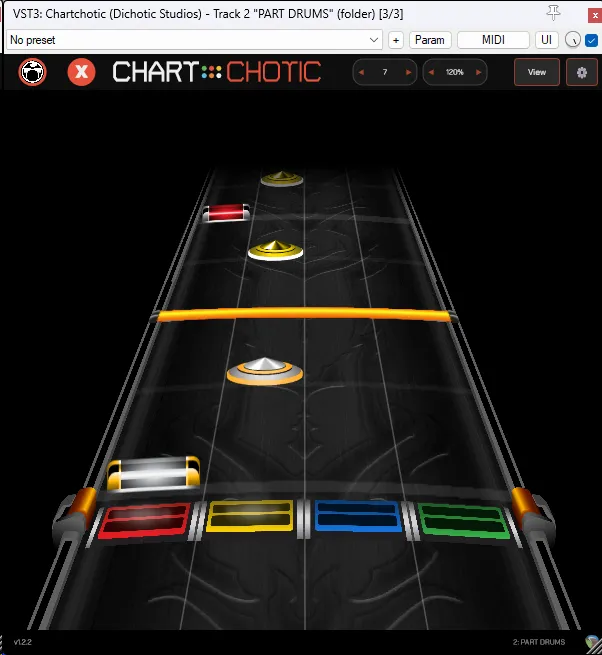This screenshot has width=602, height=655.
Task: Pin the plugin window with pushpin icon
Action: pyautogui.click(x=554, y=13)
